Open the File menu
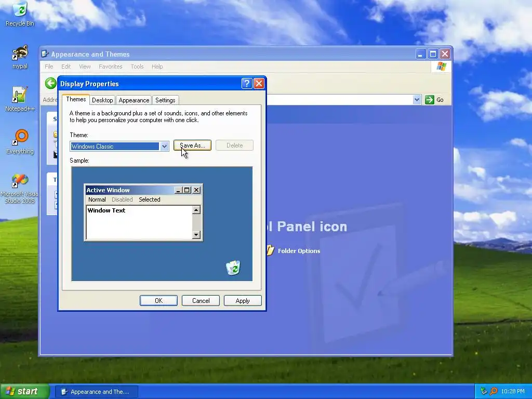Image resolution: width=532 pixels, height=399 pixels. point(49,66)
